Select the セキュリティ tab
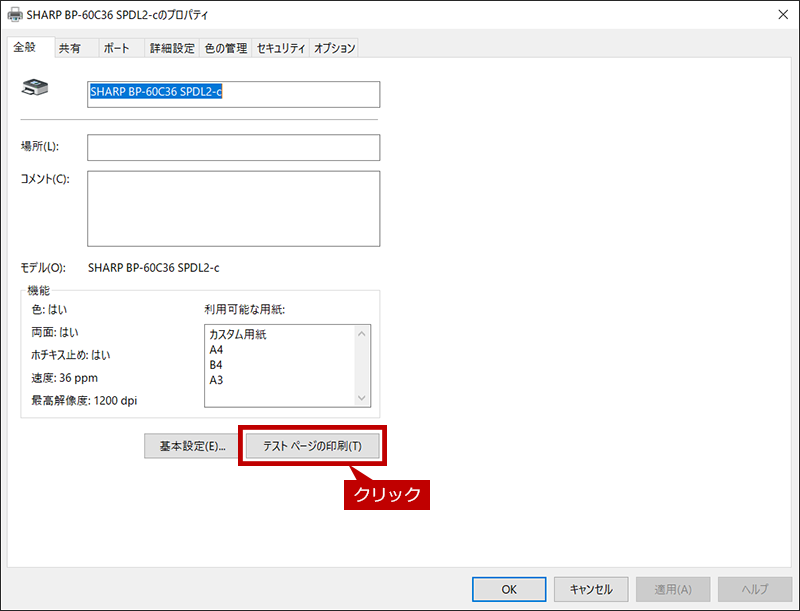The height and width of the screenshot is (611, 800). coord(281,48)
